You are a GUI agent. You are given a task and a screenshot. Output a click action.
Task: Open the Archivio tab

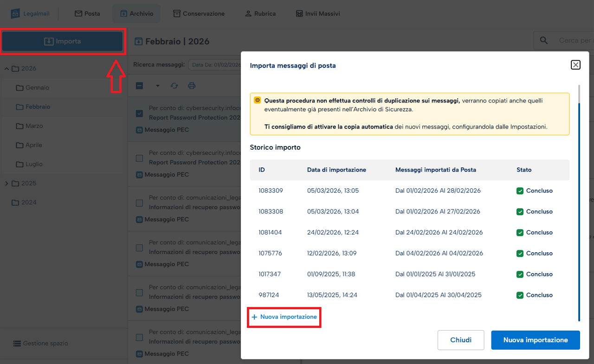pyautogui.click(x=136, y=13)
